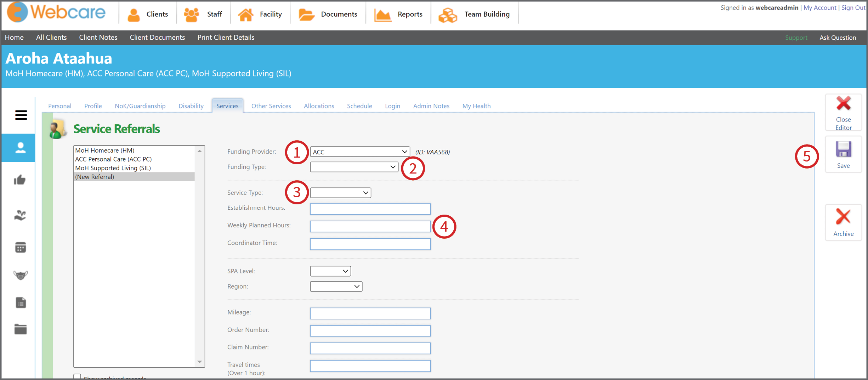Click the Weekly Planned Hours field
The height and width of the screenshot is (380, 868).
[x=370, y=226]
